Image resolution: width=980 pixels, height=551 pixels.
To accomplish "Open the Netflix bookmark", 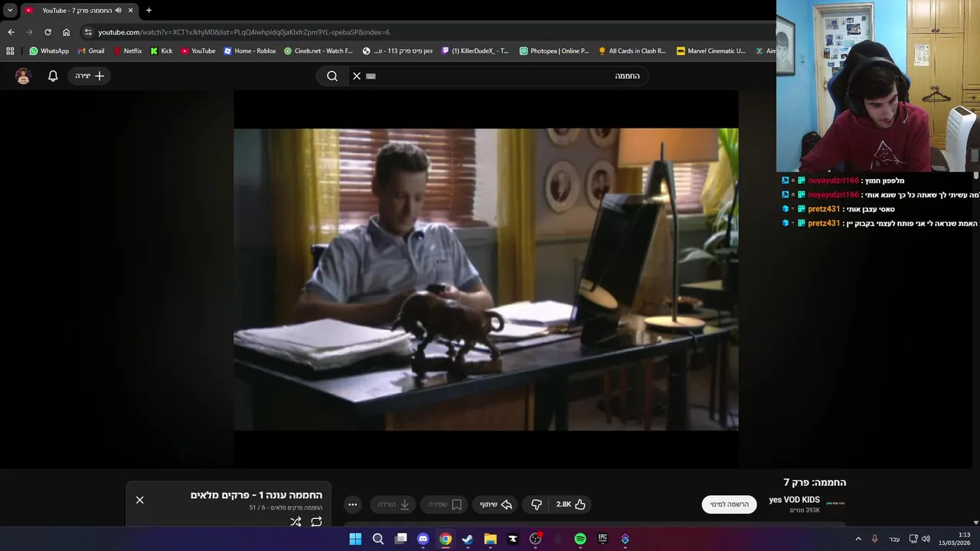I will coord(127,51).
